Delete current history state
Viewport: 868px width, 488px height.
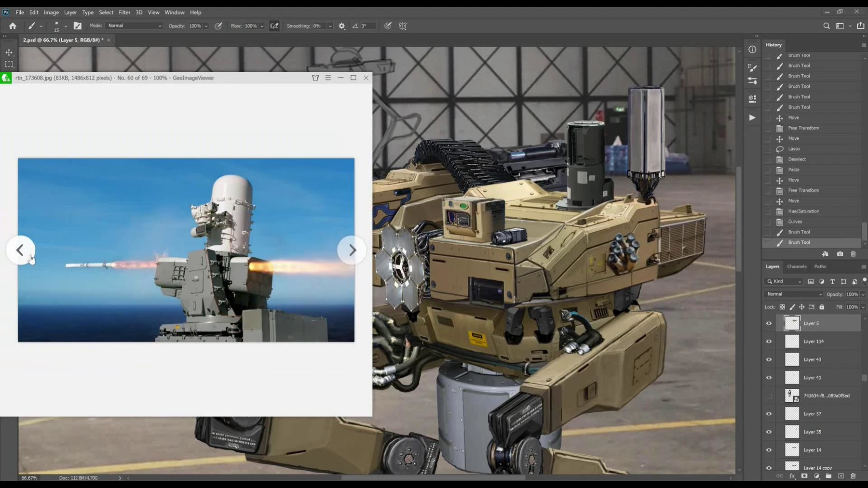[x=853, y=254]
